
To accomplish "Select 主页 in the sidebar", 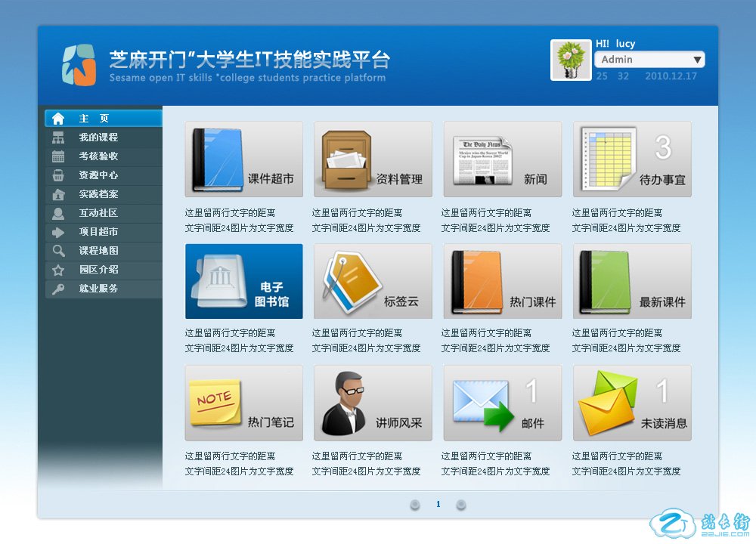I will (x=104, y=119).
